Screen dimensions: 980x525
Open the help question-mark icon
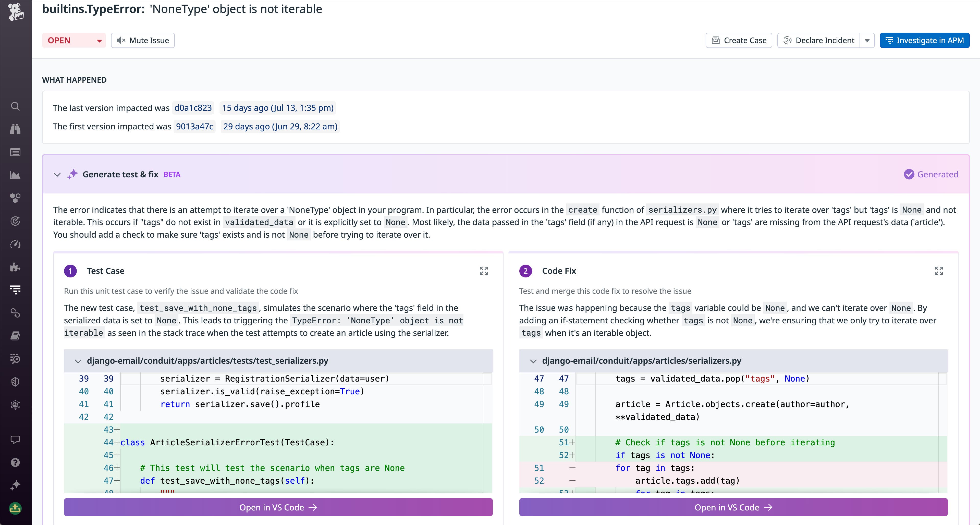(15, 462)
